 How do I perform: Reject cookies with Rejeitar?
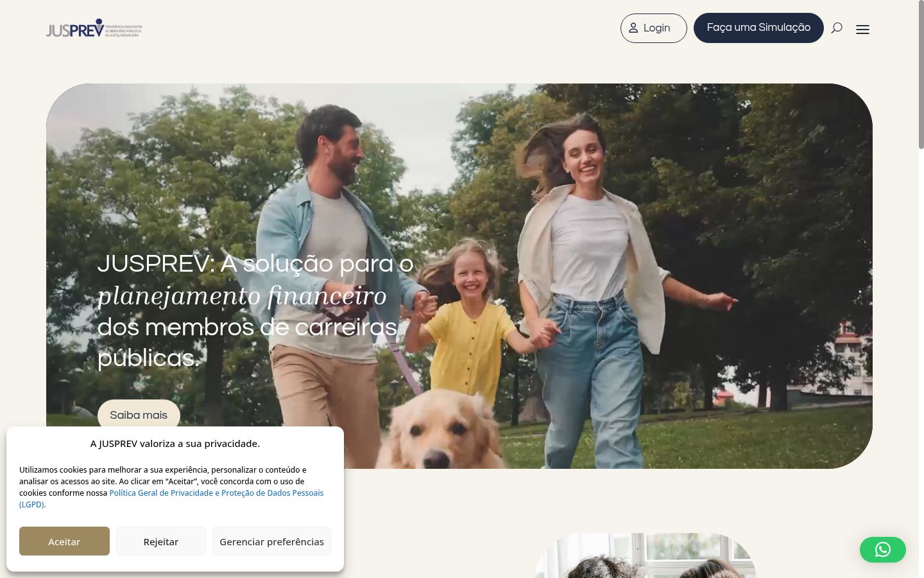[x=161, y=541]
